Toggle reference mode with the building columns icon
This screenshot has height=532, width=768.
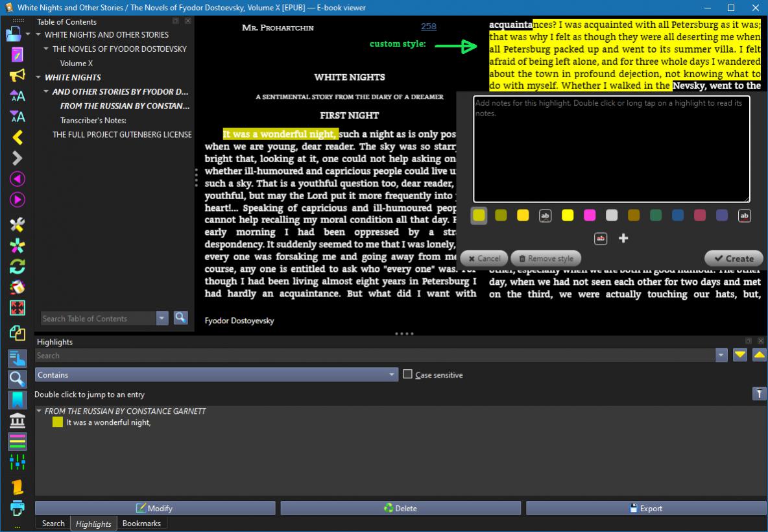(17, 421)
